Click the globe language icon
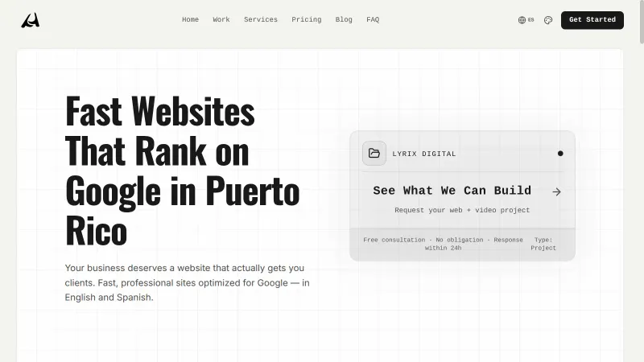644x362 pixels. 522,20
